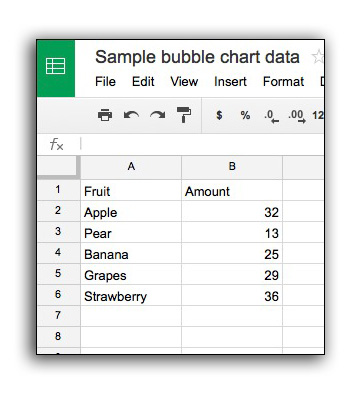This screenshot has height=395, width=361.
Task: Select the Paint format roller icon
Action: (x=184, y=115)
